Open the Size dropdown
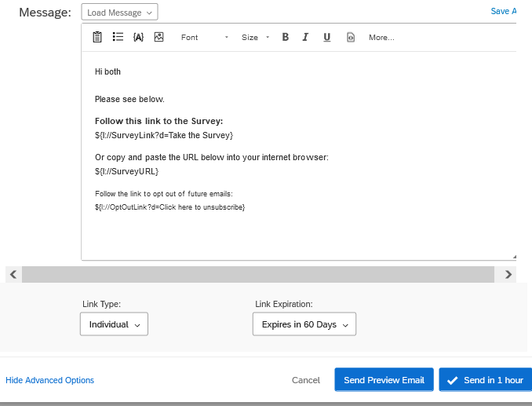This screenshot has height=406, width=532. point(255,37)
